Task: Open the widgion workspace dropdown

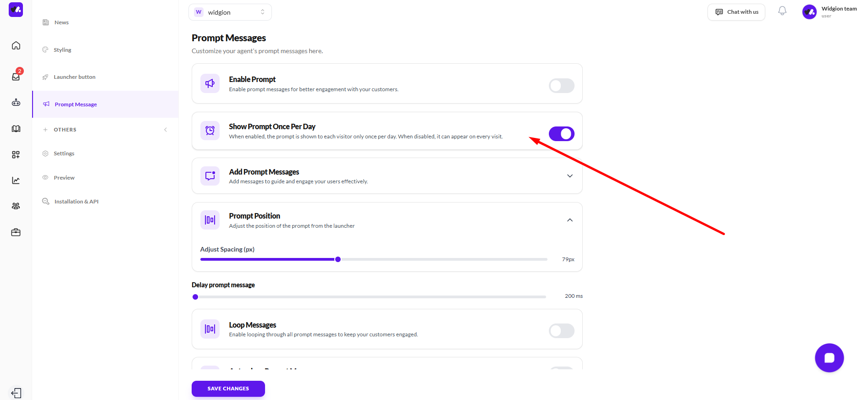Action: click(x=230, y=12)
